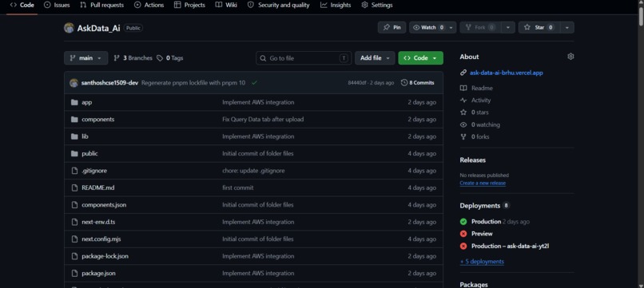Open the Add file dropdown
The image size is (644, 288).
point(375,58)
